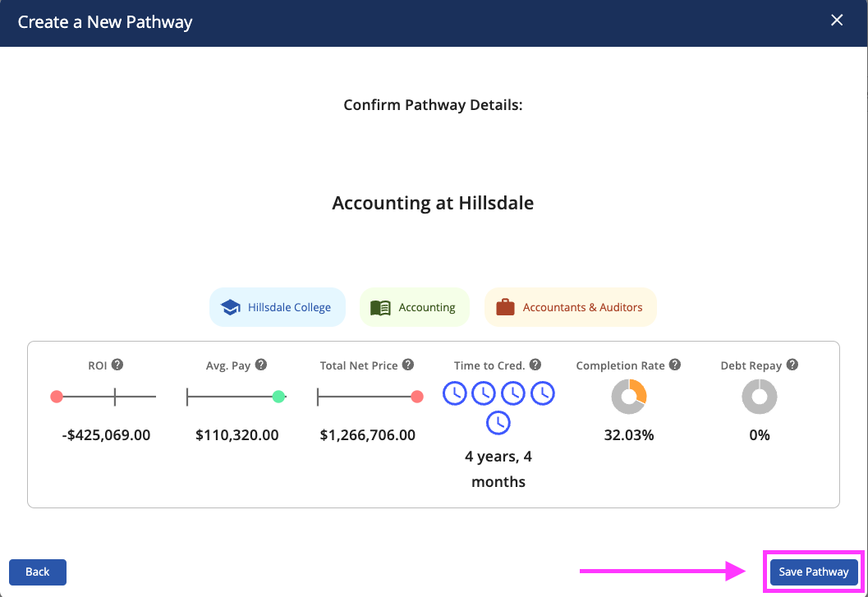The width and height of the screenshot is (868, 597).
Task: Click the graduation cap icon in Hillsdale College
Action: (230, 307)
